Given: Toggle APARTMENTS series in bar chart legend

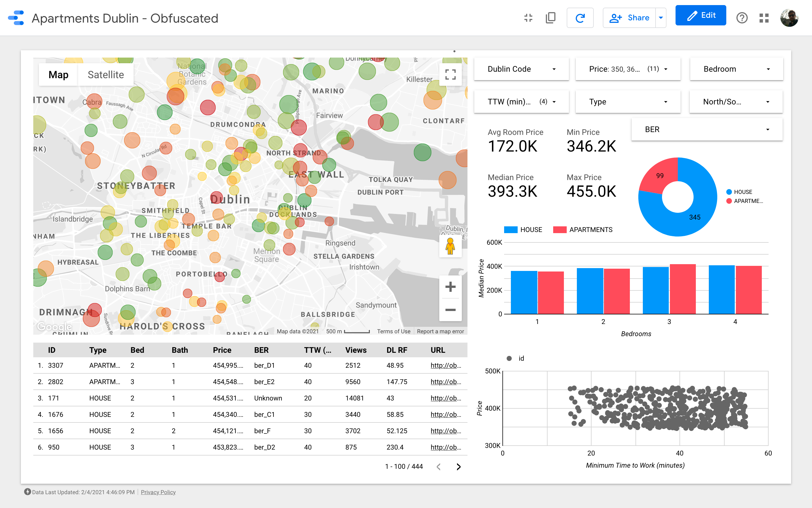Looking at the screenshot, I should [582, 229].
